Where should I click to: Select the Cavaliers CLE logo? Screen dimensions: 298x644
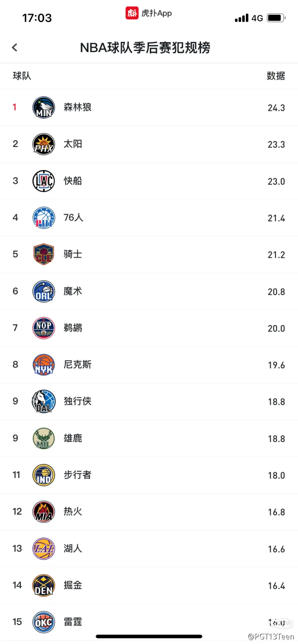pyautogui.click(x=44, y=254)
